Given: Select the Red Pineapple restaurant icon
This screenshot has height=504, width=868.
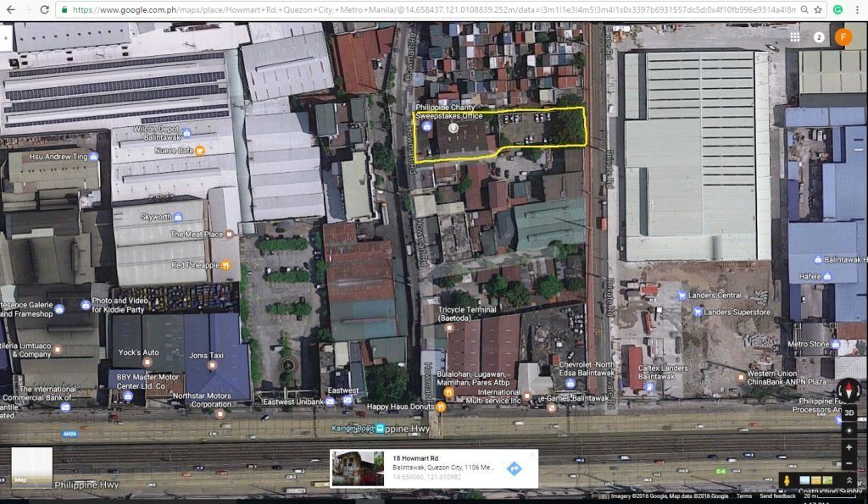Looking at the screenshot, I should (x=225, y=265).
